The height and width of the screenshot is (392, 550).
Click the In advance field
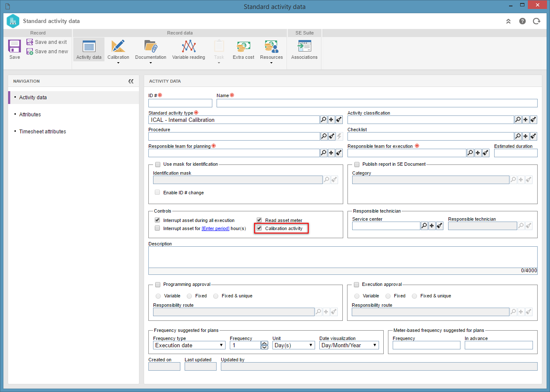point(499,345)
